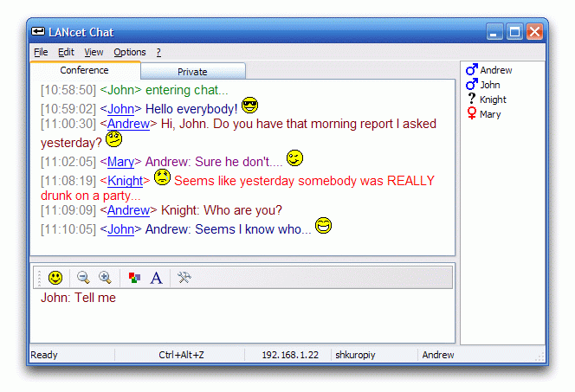Click the question mark icon beside Knight
This screenshot has width=575, height=392.
tap(472, 100)
